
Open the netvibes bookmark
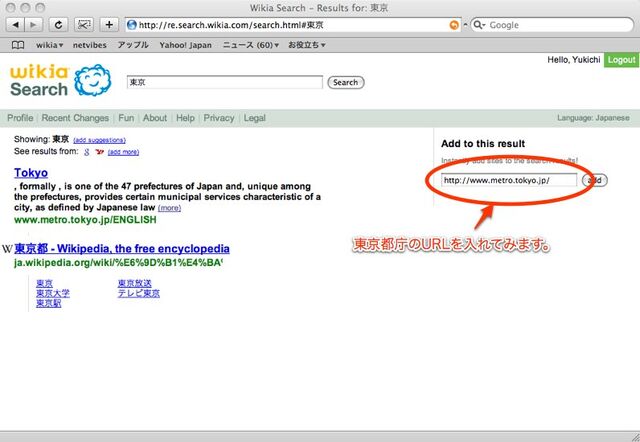click(89, 45)
